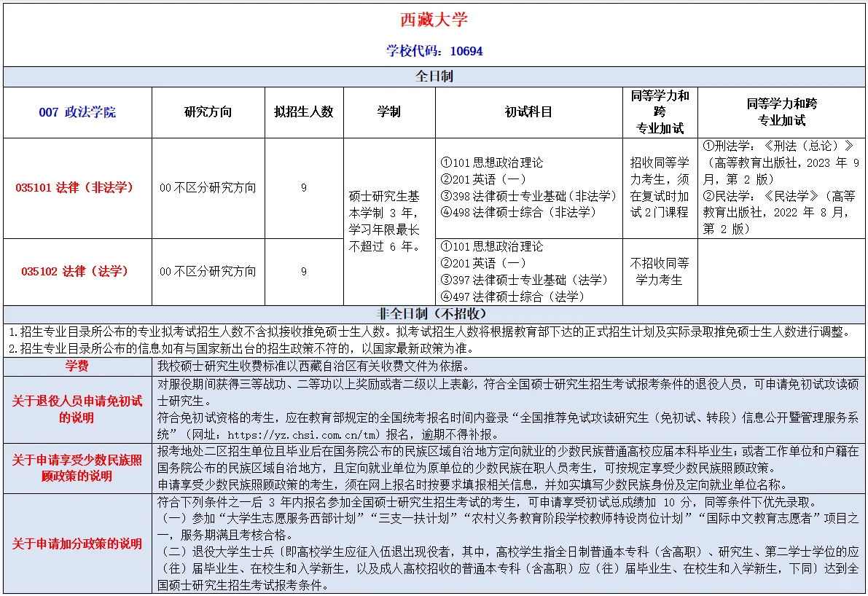
Task: Click note 2 about 国家最新政策为准
Action: [241, 348]
